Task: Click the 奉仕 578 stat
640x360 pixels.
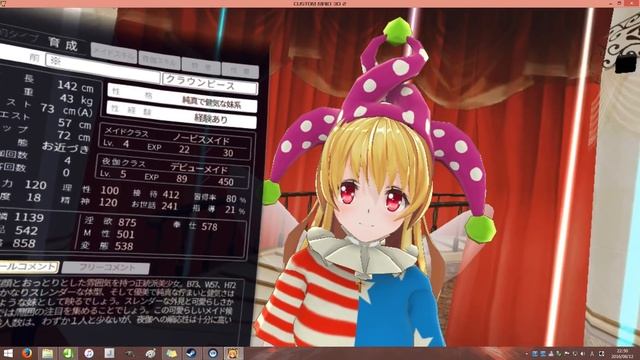Action: (x=197, y=226)
